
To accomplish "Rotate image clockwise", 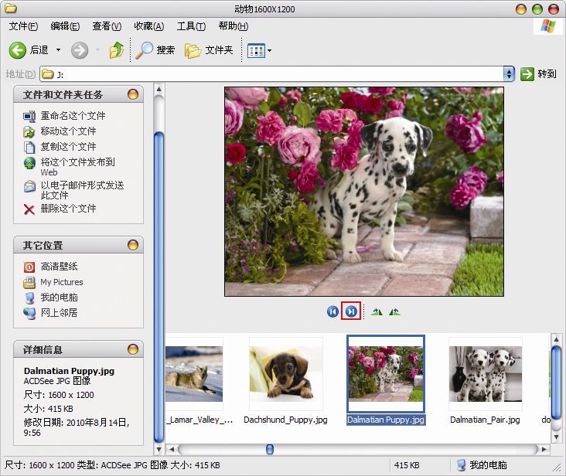I will pyautogui.click(x=376, y=311).
